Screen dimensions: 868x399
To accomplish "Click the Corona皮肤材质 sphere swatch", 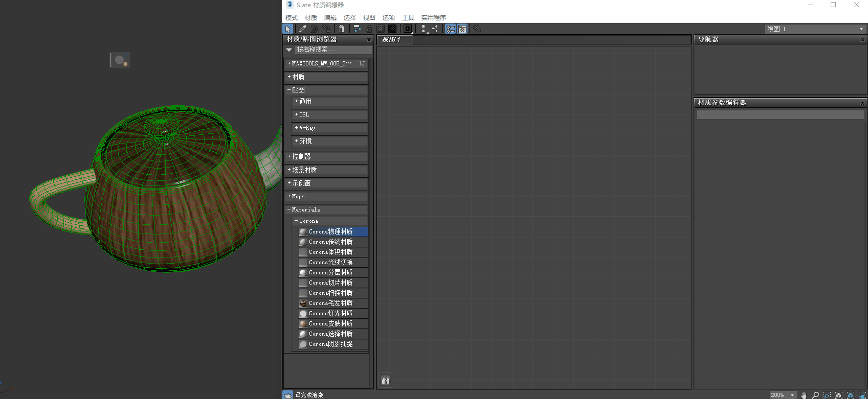I will pyautogui.click(x=303, y=323).
